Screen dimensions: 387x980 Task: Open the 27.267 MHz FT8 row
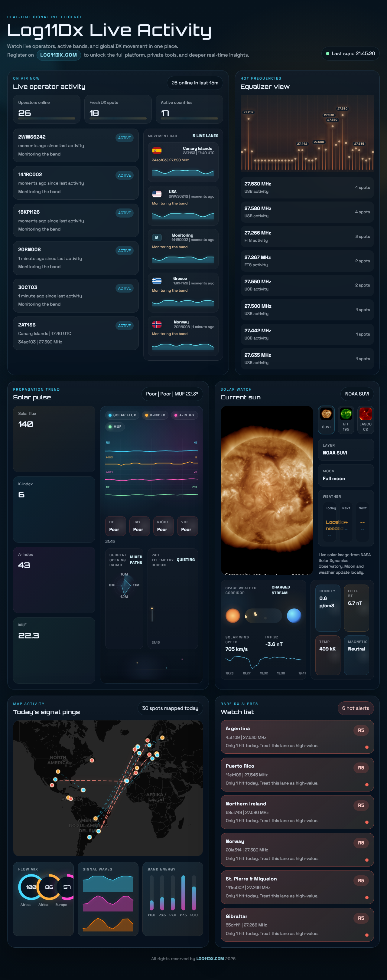[x=307, y=261]
